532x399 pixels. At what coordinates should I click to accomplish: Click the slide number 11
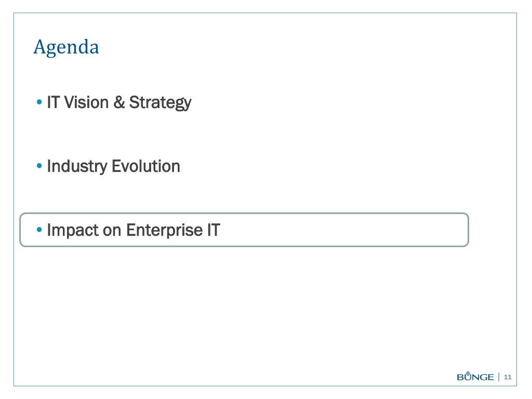[508, 377]
